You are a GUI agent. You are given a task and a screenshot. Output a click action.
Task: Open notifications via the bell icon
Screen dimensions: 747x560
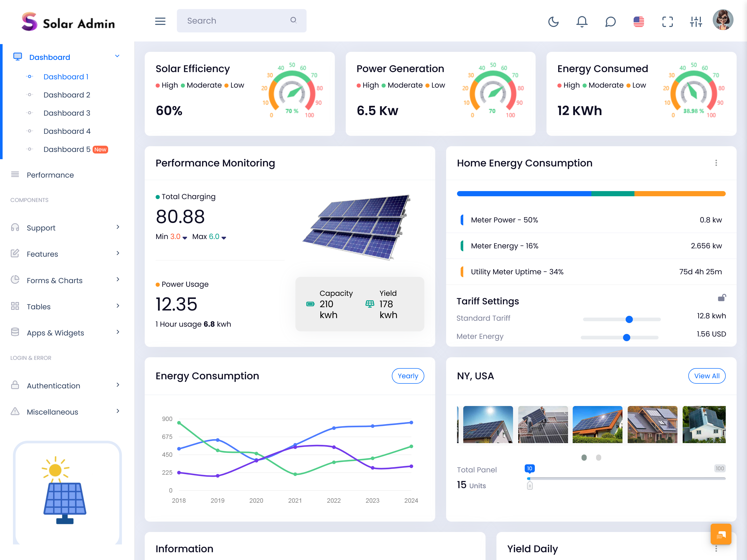click(x=582, y=22)
